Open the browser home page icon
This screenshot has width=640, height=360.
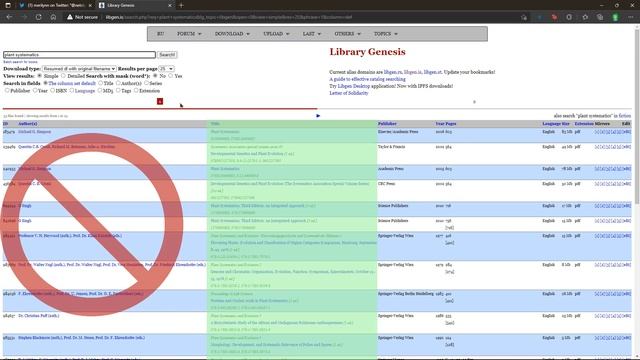point(53,17)
